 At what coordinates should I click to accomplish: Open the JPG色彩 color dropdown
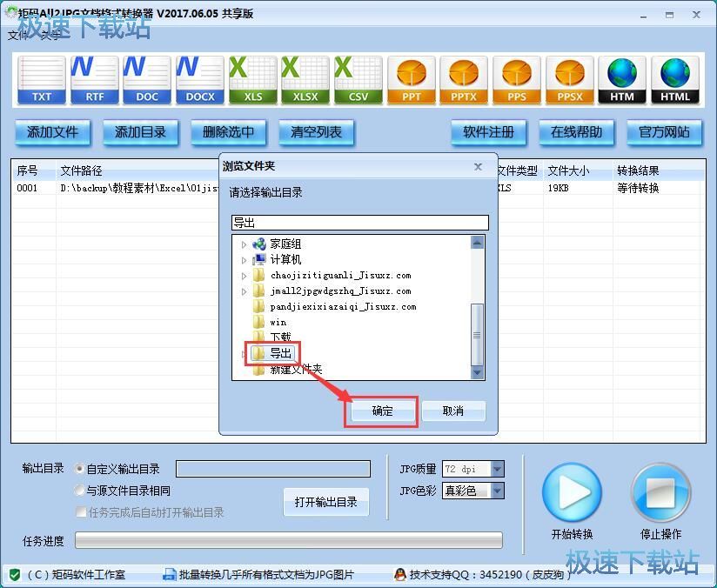tap(496, 490)
